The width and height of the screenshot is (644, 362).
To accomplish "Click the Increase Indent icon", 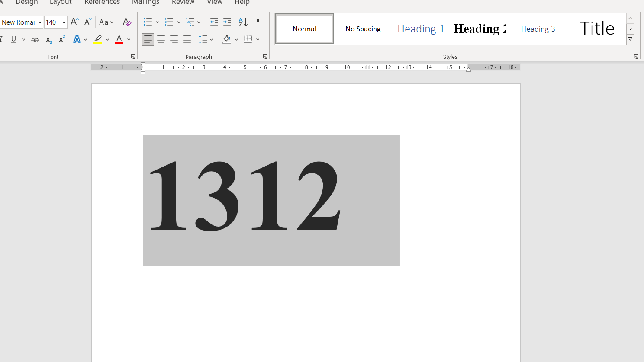I will pyautogui.click(x=227, y=22).
